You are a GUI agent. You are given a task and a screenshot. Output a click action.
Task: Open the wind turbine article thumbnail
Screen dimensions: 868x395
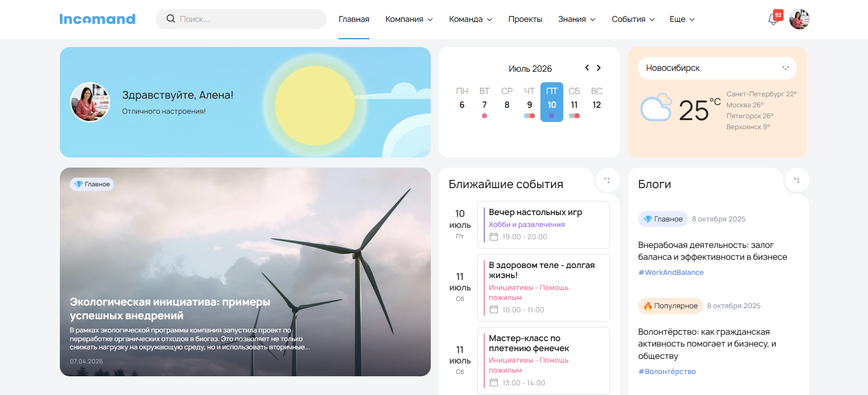tap(245, 272)
